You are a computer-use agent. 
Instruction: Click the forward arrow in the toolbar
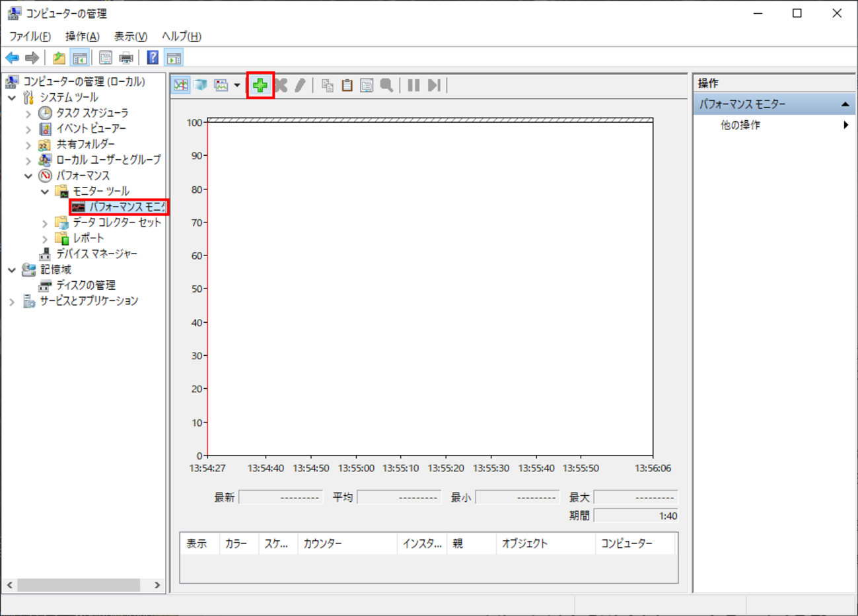point(32,58)
